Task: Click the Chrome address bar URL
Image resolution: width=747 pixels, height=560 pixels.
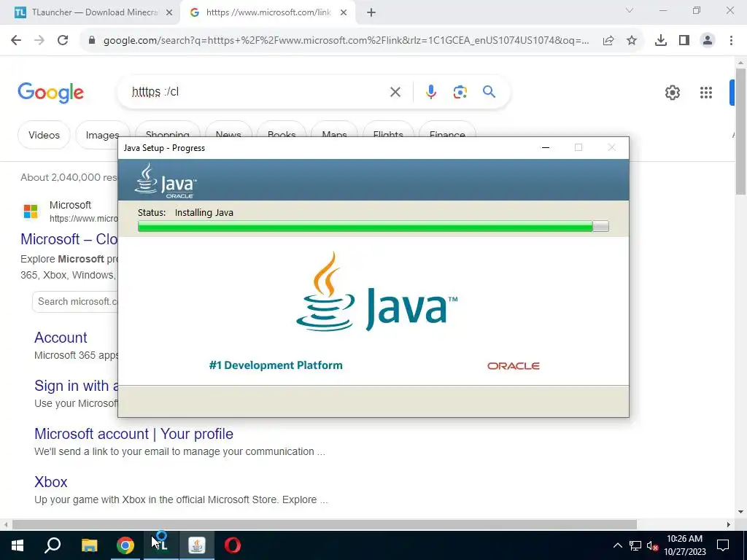Action: click(x=346, y=41)
